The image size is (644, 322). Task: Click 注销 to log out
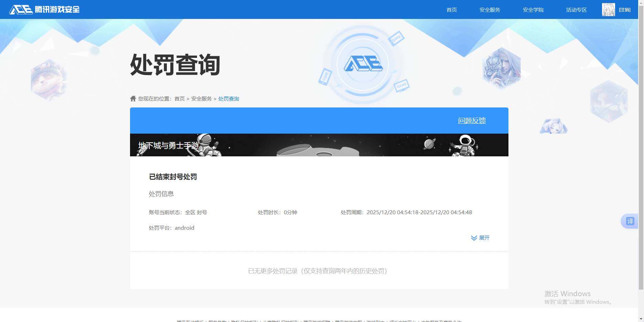(x=625, y=10)
